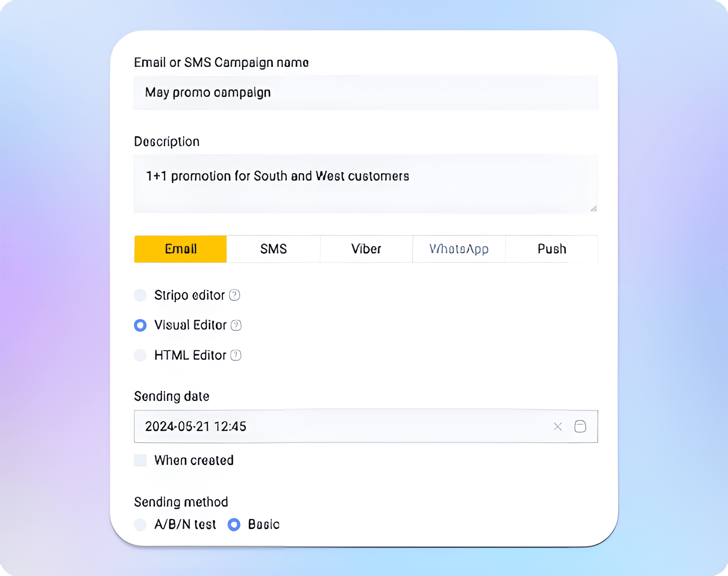Image resolution: width=728 pixels, height=576 pixels.
Task: Click help icon next to HTML Editor
Action: pyautogui.click(x=236, y=355)
